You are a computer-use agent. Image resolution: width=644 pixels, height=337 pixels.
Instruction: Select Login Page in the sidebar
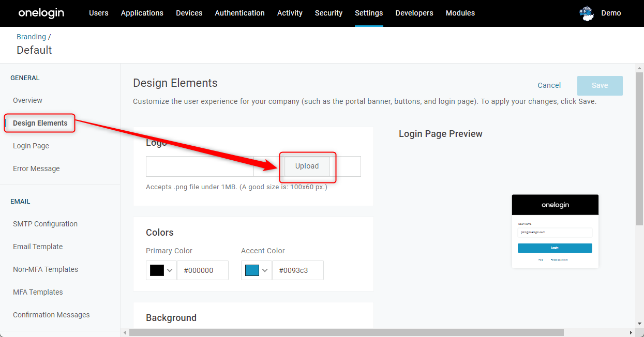coord(31,146)
